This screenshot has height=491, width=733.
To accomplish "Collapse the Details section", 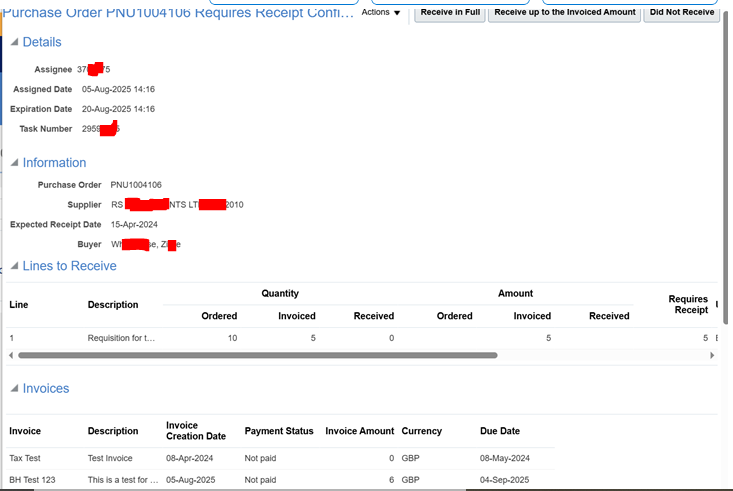I will (14, 42).
